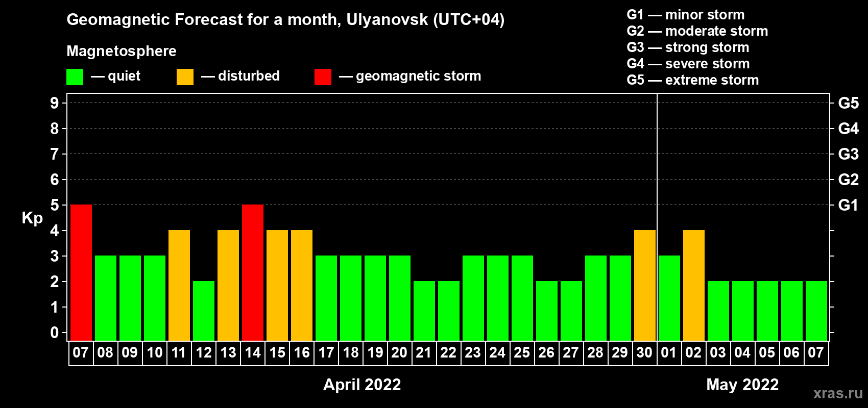Viewport: 868px width, 408px height.
Task: Click the 0 value on Kp axis
Action: pyautogui.click(x=55, y=333)
